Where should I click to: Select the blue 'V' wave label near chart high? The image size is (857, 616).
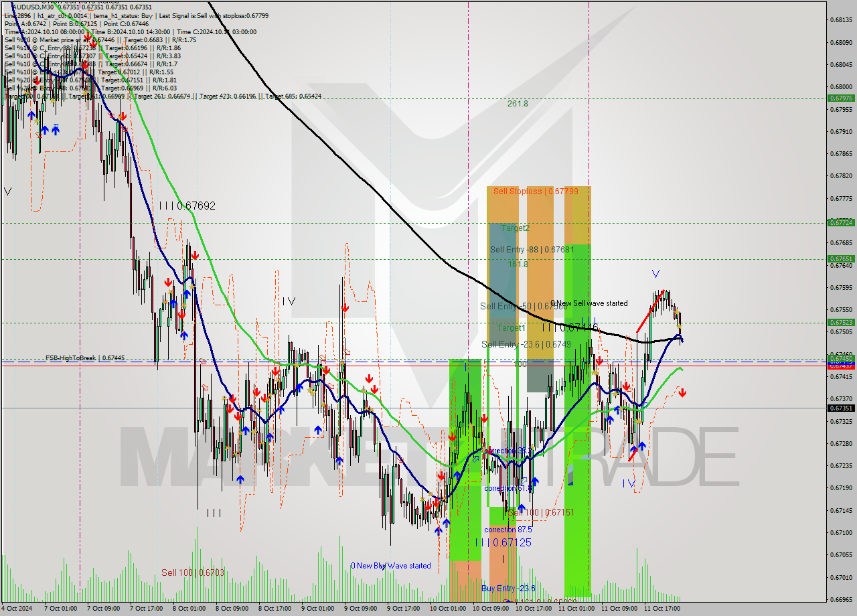click(x=655, y=274)
